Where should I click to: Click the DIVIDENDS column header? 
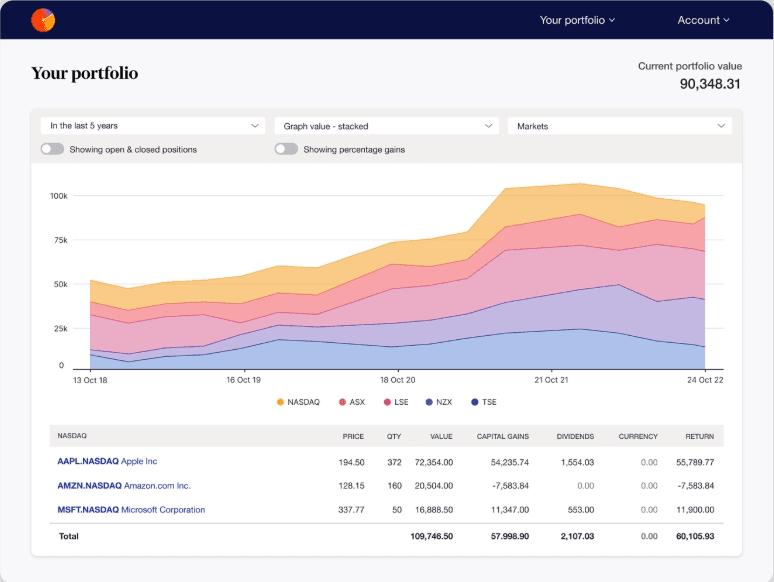(x=575, y=436)
